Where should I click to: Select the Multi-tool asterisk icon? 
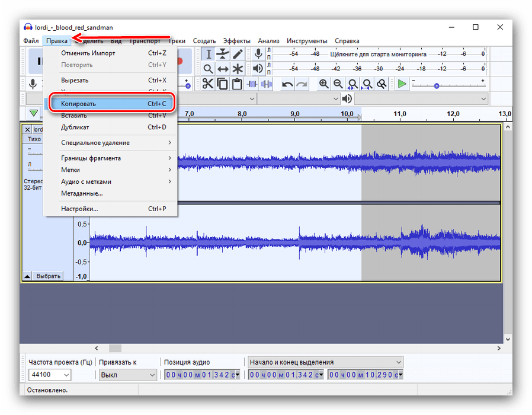pos(238,69)
